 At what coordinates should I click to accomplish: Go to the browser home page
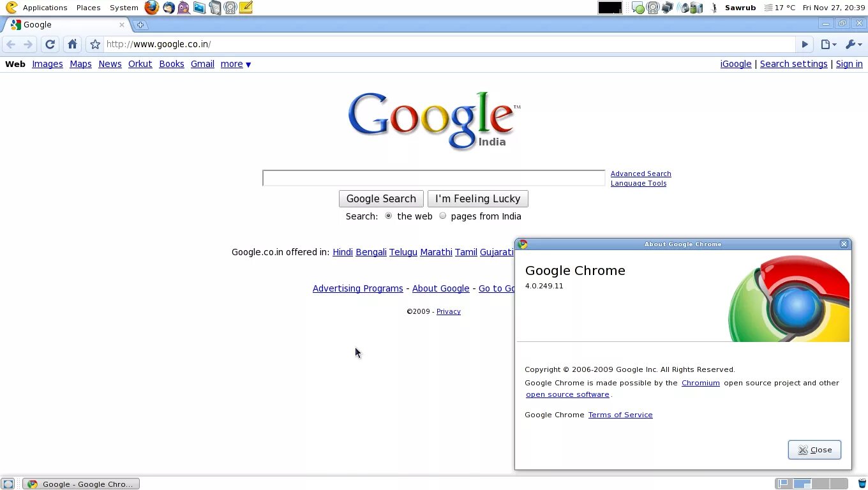click(72, 44)
